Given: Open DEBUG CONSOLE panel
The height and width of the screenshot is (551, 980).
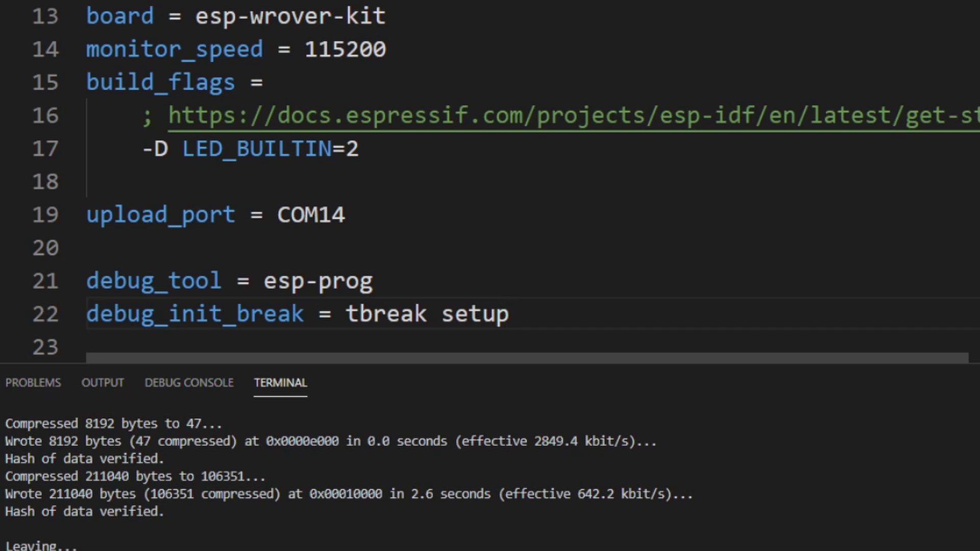Looking at the screenshot, I should click(x=189, y=382).
